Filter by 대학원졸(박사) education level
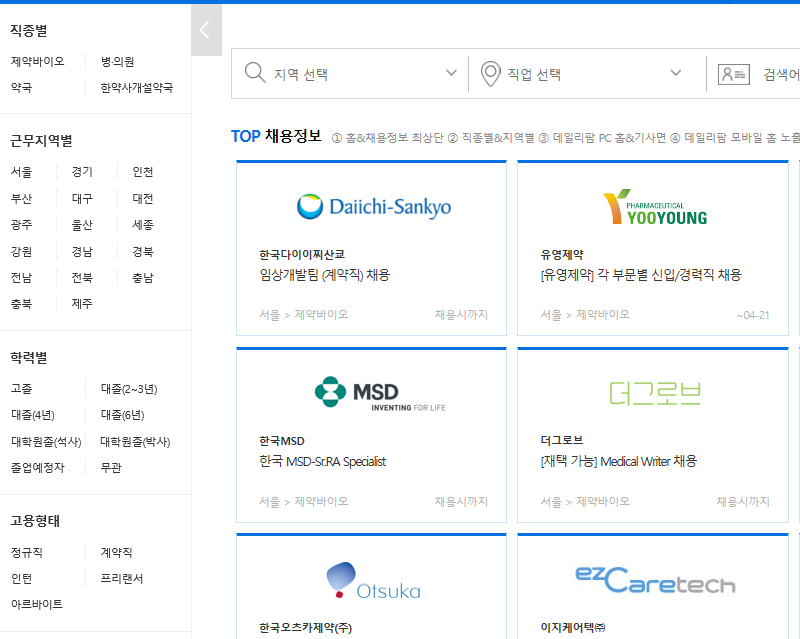800x639 pixels. pos(135,442)
